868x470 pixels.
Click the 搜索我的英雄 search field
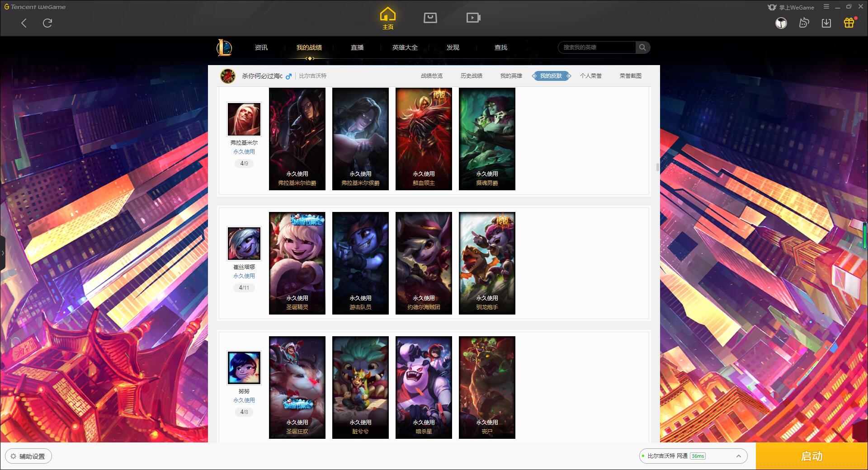click(597, 47)
